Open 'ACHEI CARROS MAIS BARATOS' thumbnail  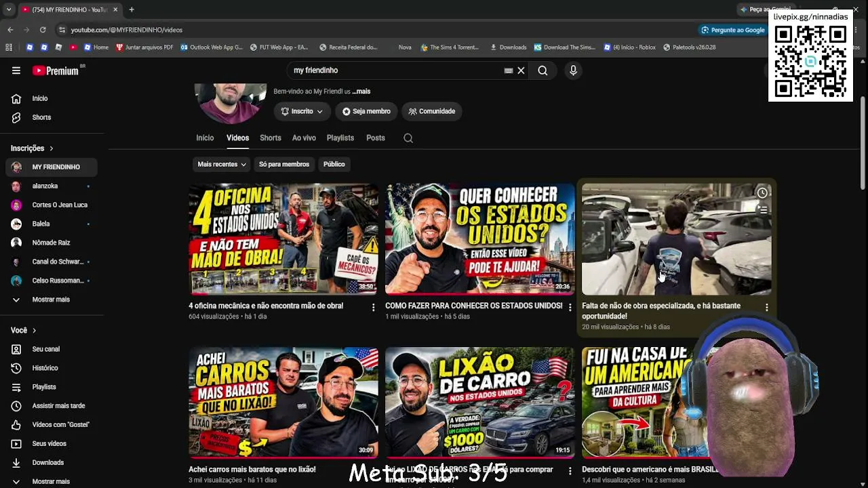pyautogui.click(x=283, y=403)
